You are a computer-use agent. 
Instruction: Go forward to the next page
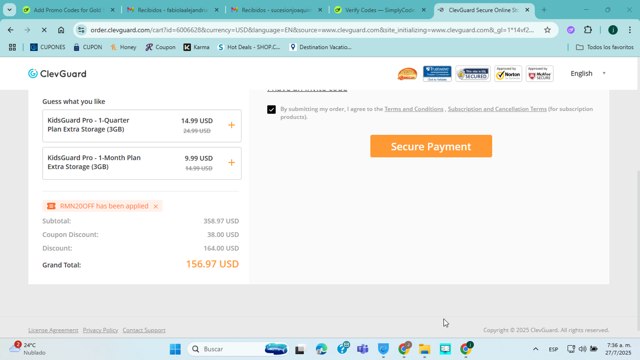point(27,30)
